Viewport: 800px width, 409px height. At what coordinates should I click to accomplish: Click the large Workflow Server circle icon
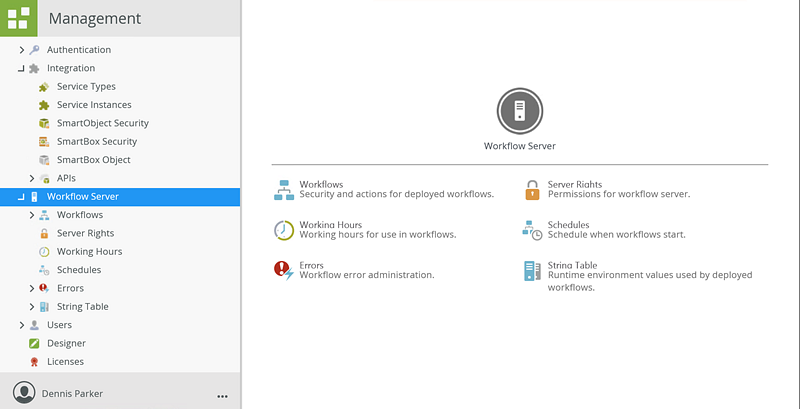(519, 111)
